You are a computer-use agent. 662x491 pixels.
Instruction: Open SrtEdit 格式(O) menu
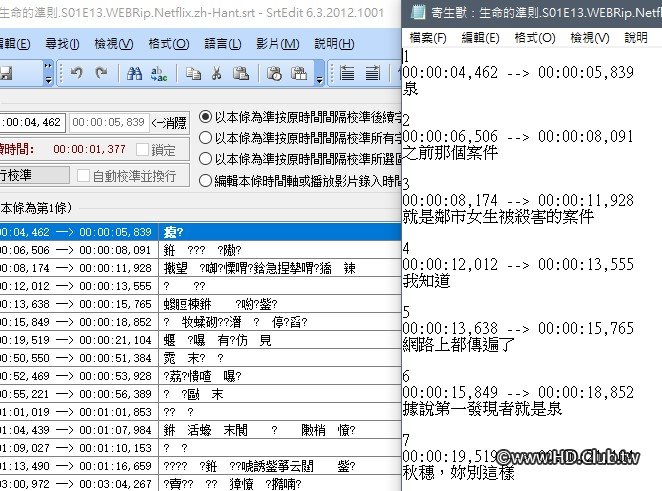168,43
